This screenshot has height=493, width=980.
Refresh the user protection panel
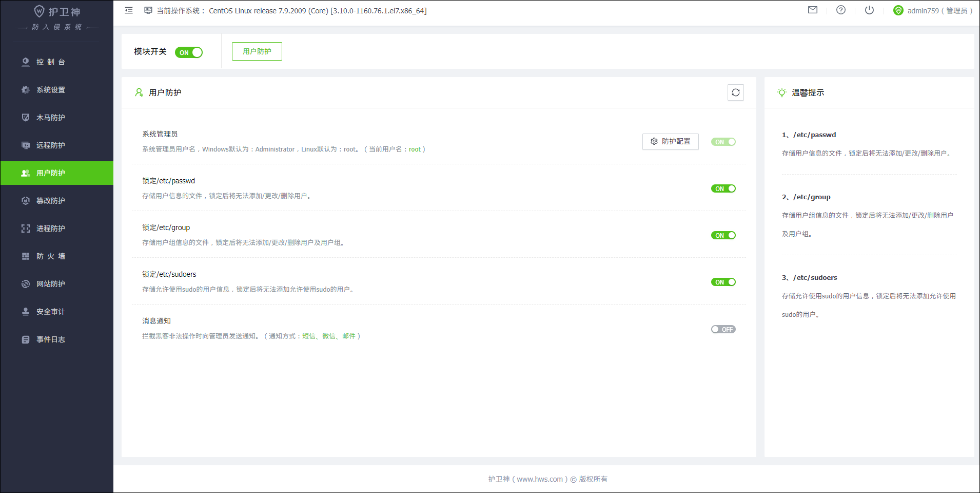(736, 92)
